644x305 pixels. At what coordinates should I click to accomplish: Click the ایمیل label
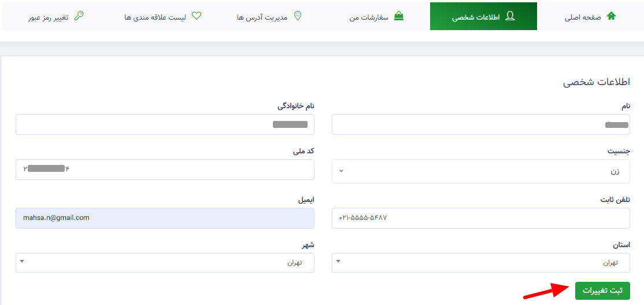click(306, 200)
